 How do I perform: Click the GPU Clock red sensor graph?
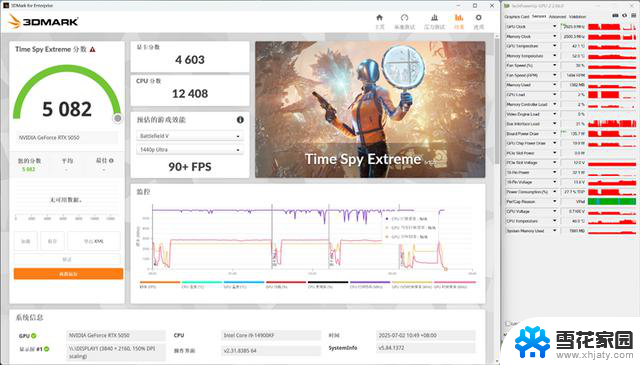(612, 27)
